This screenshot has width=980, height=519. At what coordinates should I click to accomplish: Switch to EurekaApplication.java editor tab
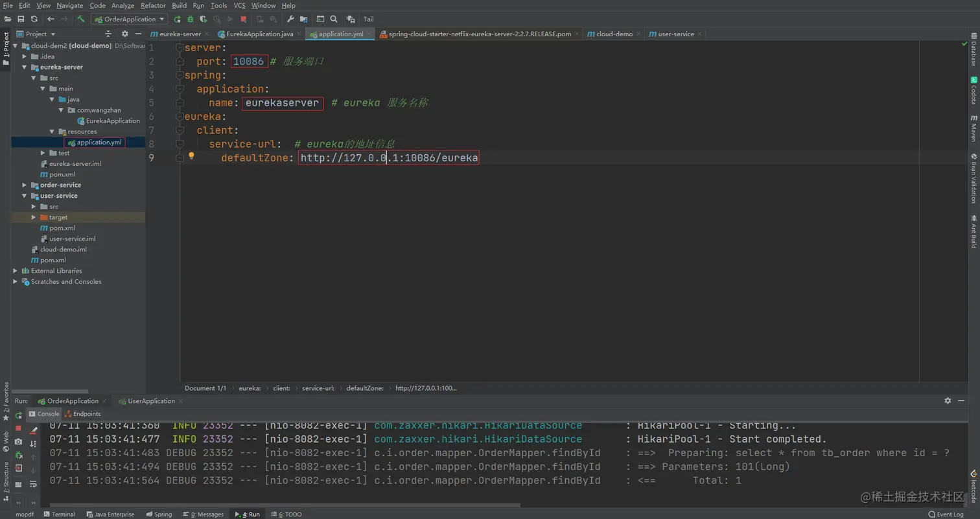[x=260, y=34]
